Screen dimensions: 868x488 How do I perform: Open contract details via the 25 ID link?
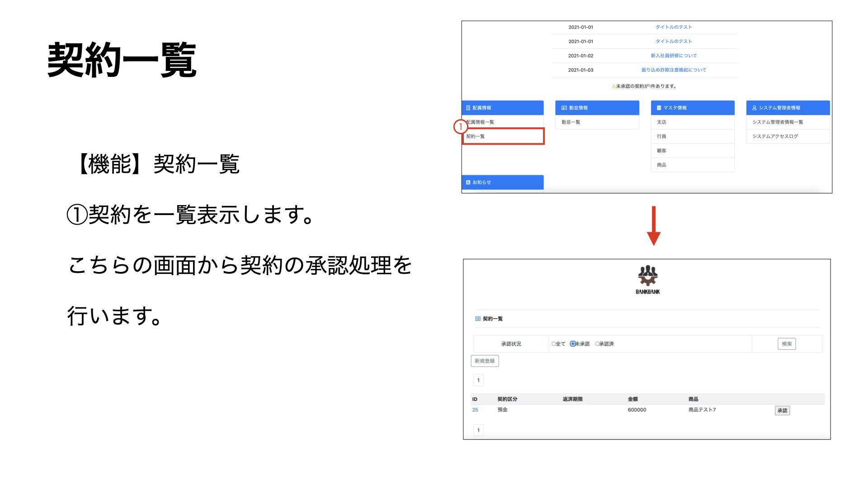[x=474, y=410]
